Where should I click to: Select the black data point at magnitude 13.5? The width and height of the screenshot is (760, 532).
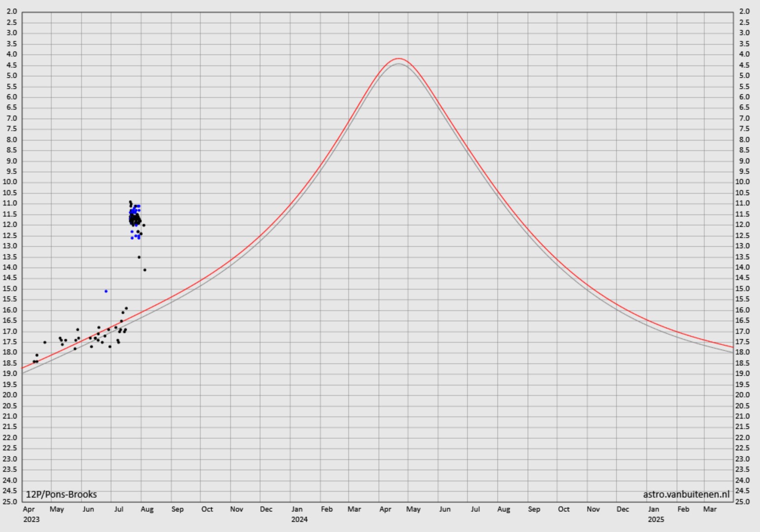click(x=139, y=257)
